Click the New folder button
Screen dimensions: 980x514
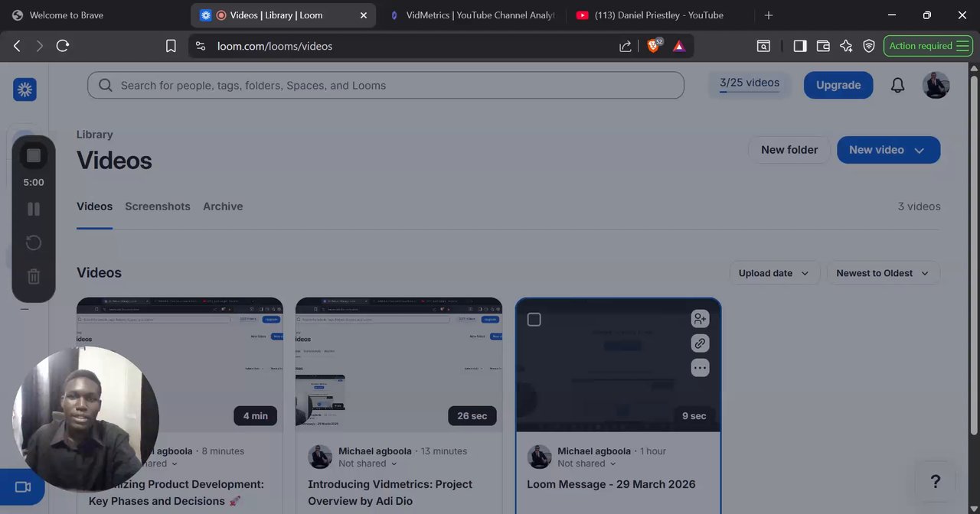coord(789,150)
